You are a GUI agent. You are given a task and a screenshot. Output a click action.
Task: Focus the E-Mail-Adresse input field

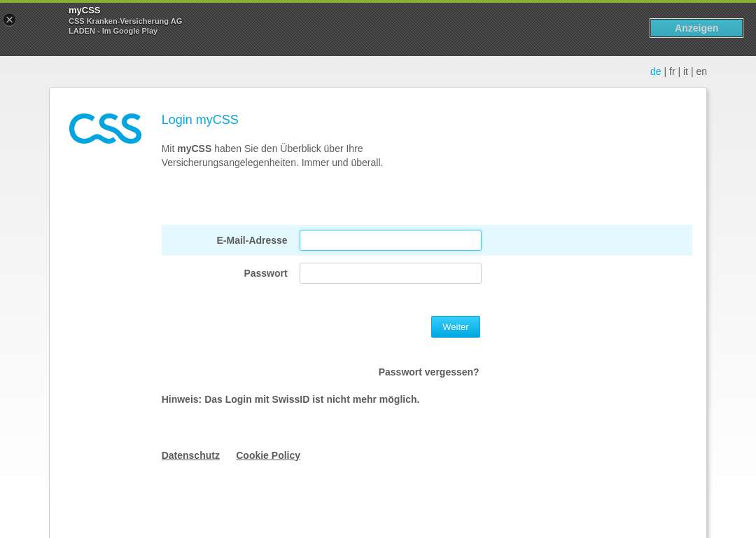click(x=391, y=240)
